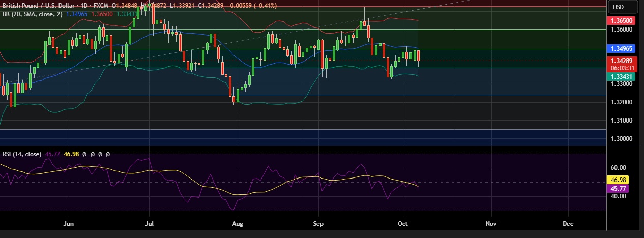Click the Jul label on time axis
The height and width of the screenshot is (238, 644).
click(x=149, y=223)
